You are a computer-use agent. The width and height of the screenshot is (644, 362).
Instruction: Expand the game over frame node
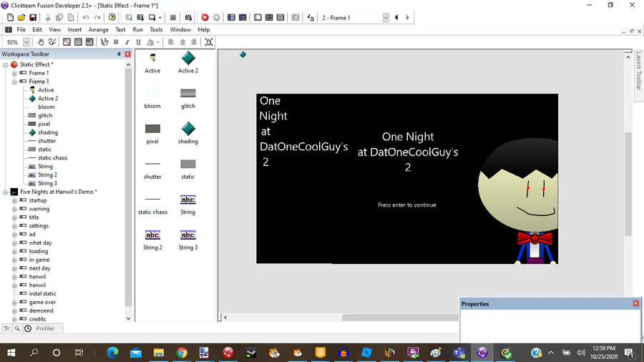click(x=14, y=303)
